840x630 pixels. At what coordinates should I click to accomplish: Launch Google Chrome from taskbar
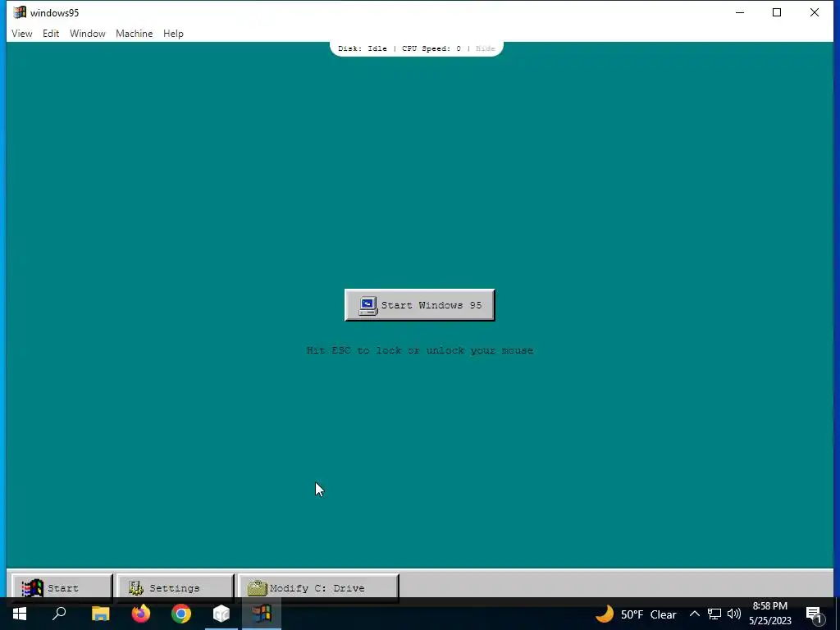click(x=181, y=614)
